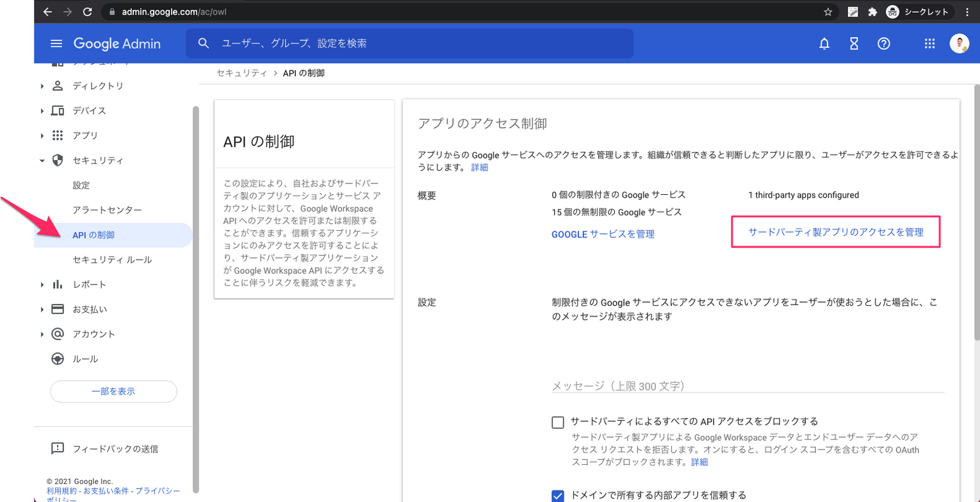The width and height of the screenshot is (980, 502).
Task: Click 詳細 link under block API option
Action: click(699, 462)
